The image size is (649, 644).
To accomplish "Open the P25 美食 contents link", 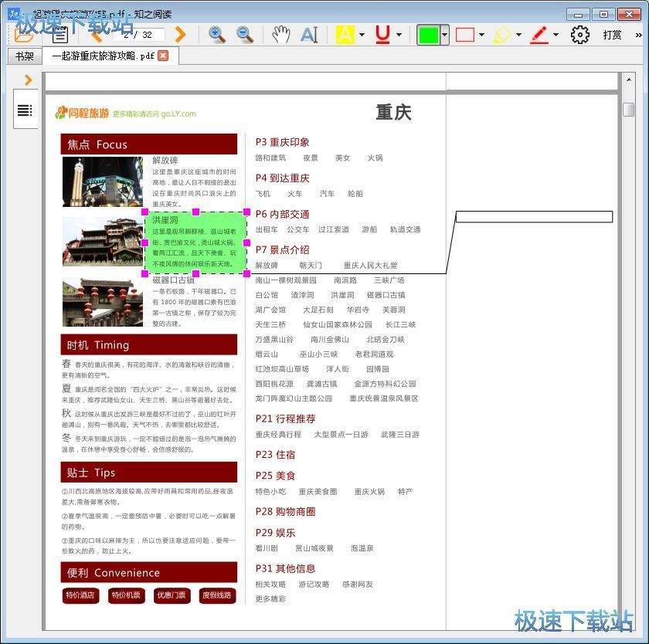I will [x=275, y=476].
